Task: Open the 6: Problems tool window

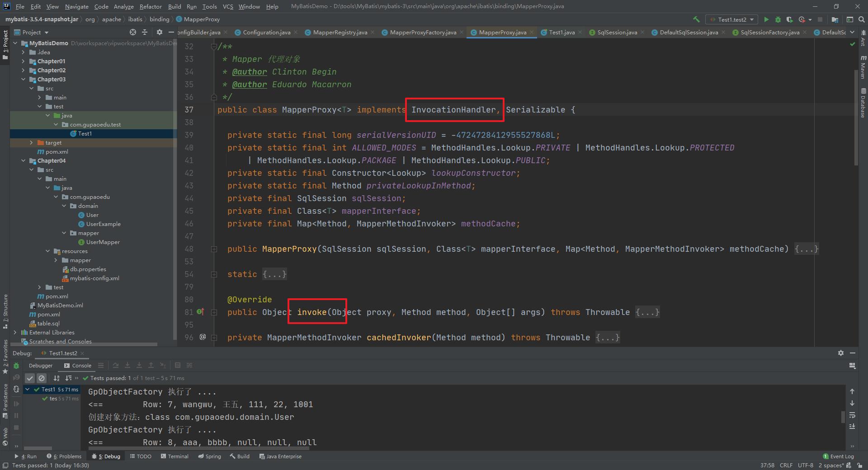Action: (64, 456)
